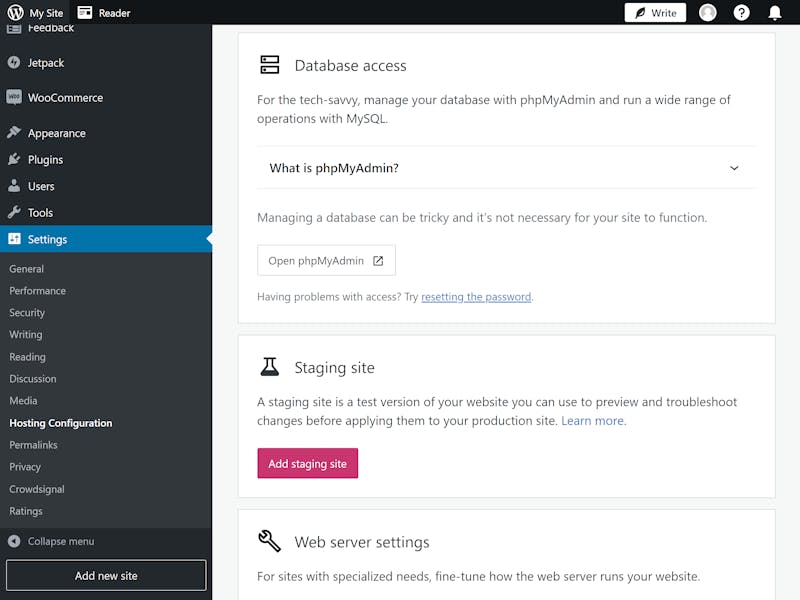The width and height of the screenshot is (800, 600).
Task: Click the Learn more link
Action: pos(592,421)
